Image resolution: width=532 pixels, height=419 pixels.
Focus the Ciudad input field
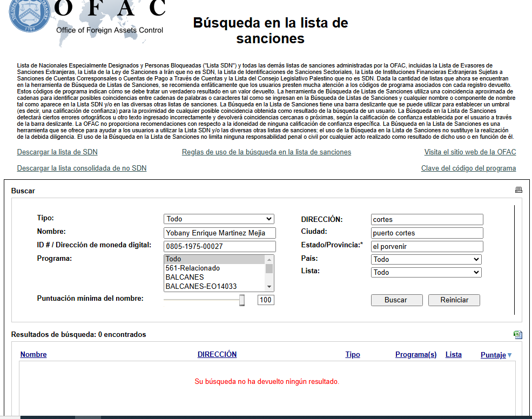[x=427, y=233]
